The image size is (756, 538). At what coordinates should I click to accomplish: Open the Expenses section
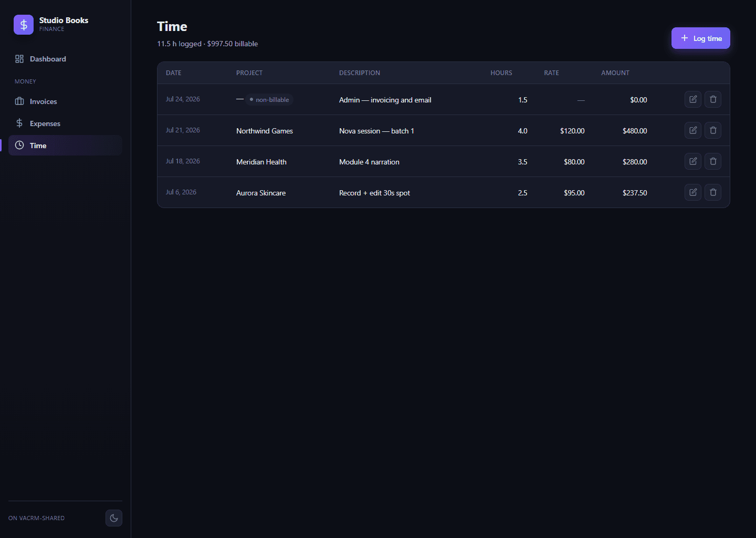[x=65, y=123]
